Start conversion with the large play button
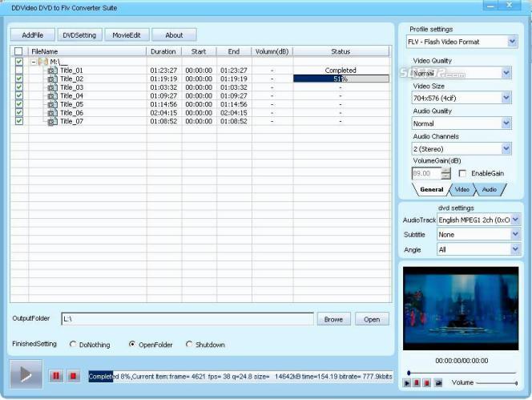 point(26,374)
